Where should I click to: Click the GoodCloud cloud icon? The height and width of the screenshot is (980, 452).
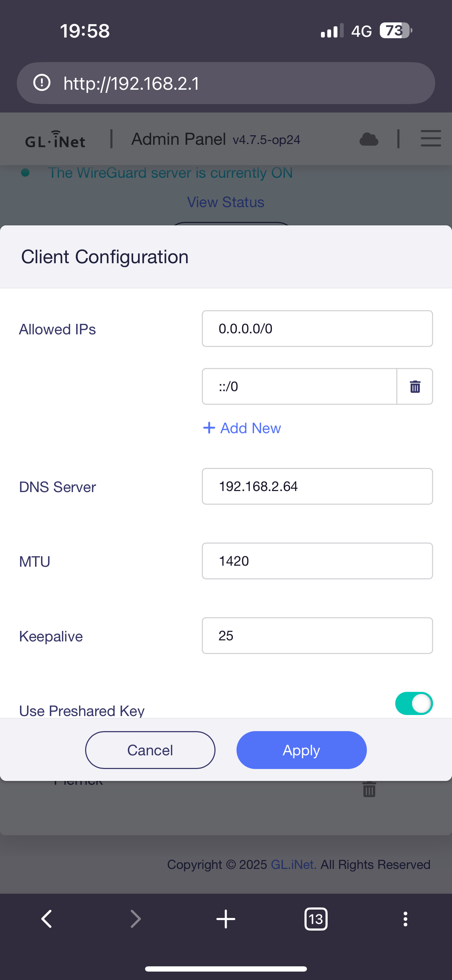pos(369,139)
